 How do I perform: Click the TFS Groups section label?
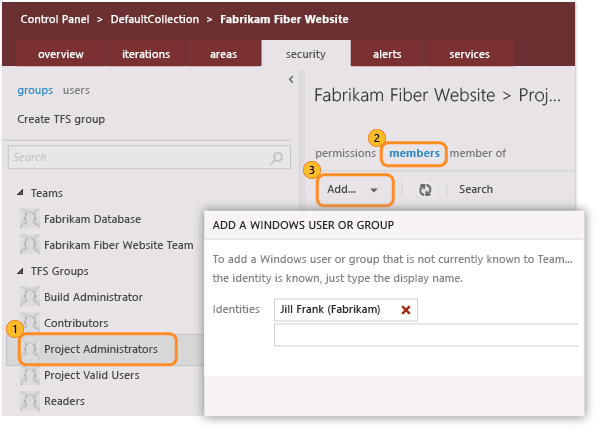click(x=60, y=271)
